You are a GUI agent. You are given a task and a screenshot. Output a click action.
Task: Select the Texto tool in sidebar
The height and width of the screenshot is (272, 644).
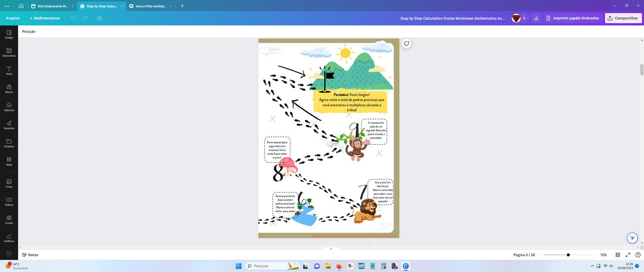point(9,71)
